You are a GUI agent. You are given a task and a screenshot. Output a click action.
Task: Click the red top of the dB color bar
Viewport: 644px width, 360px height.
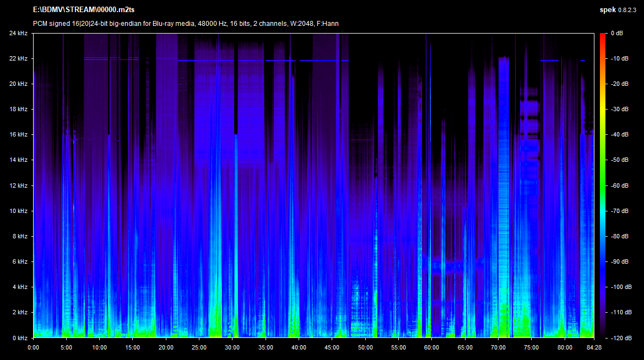point(603,36)
